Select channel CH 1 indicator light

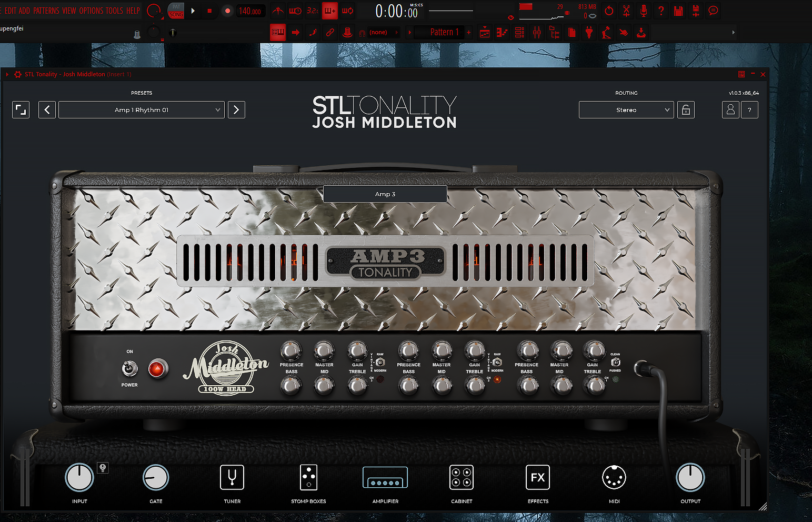click(615, 379)
